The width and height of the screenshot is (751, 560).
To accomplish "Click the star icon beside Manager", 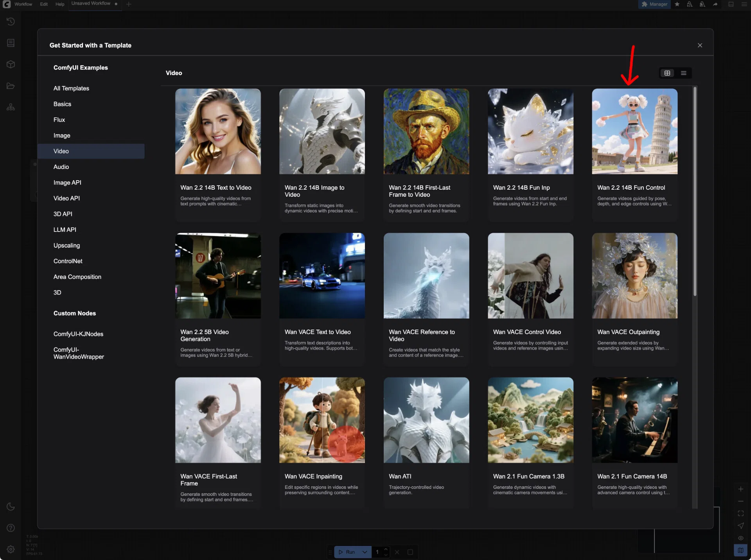I will pos(677,4).
